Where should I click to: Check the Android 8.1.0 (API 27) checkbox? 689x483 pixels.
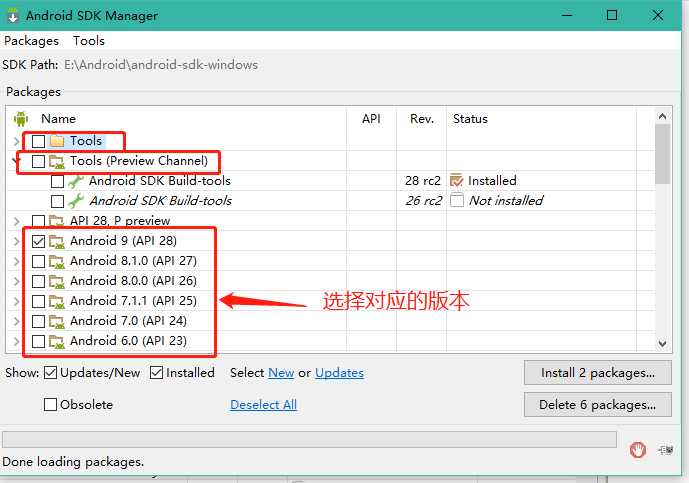click(38, 261)
